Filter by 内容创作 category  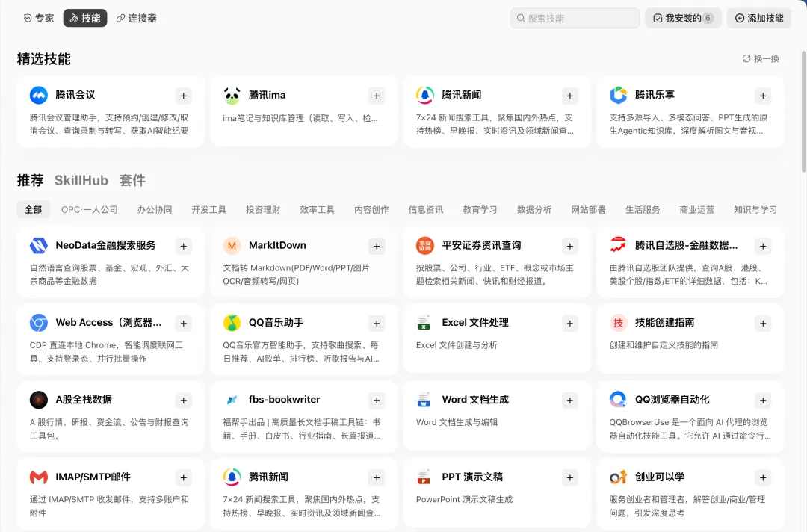(371, 209)
